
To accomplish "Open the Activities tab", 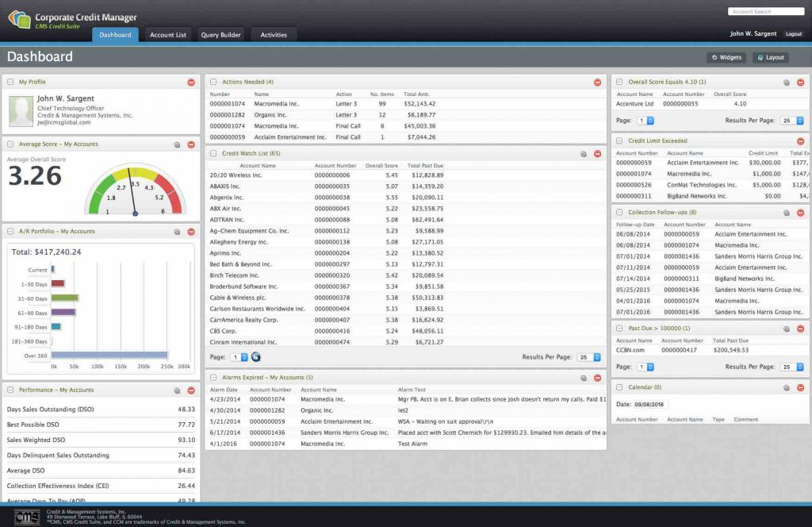I will [x=274, y=35].
